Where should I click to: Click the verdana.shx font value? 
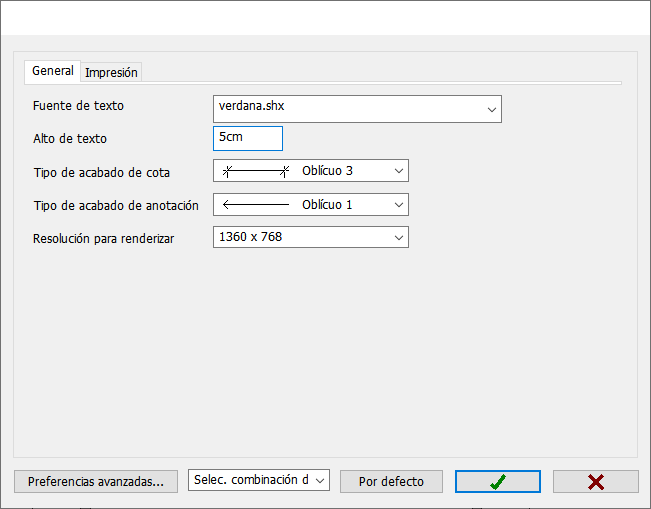click(252, 106)
